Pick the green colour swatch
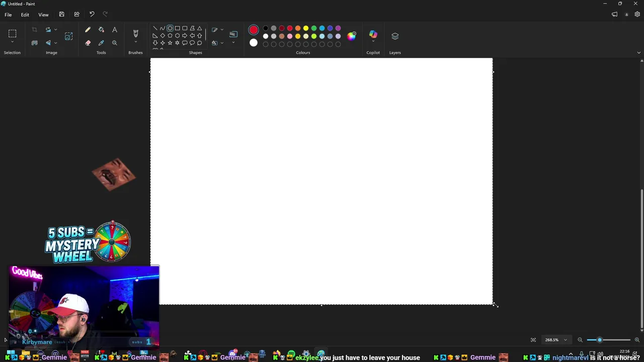Screen dimensions: 644x362 coord(314,28)
